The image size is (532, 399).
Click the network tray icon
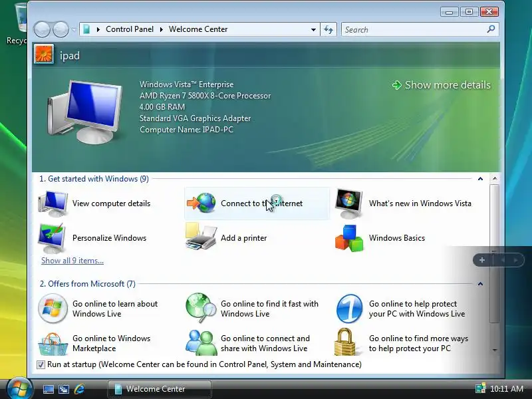480,388
